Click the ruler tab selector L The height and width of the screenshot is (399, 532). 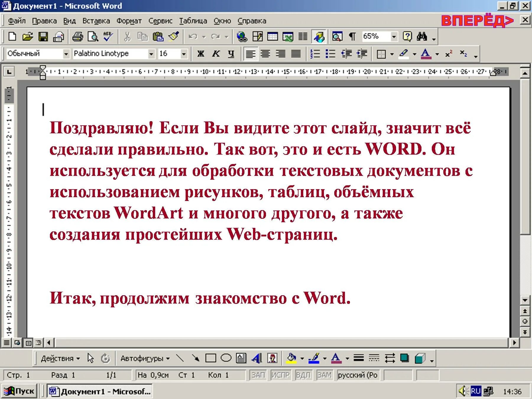pyautogui.click(x=9, y=72)
